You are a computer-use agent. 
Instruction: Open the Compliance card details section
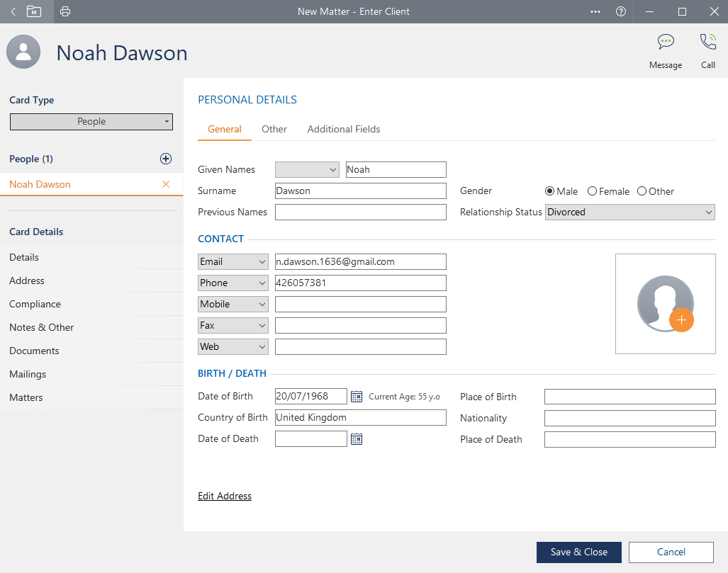35,304
